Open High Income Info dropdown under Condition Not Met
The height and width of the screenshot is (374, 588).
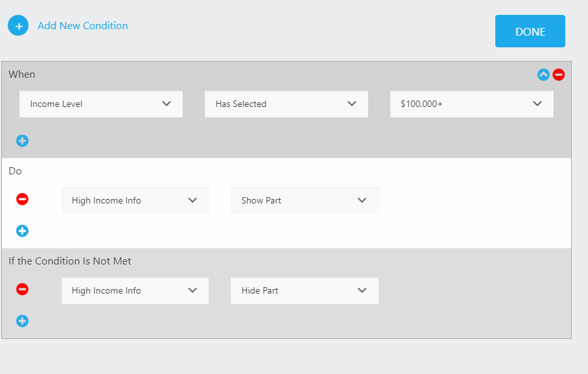(x=135, y=290)
